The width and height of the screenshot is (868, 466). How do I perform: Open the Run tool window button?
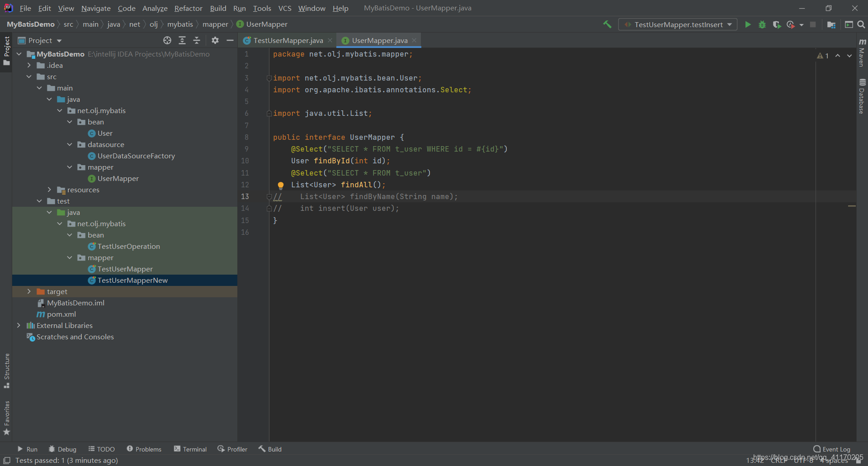[x=28, y=449]
